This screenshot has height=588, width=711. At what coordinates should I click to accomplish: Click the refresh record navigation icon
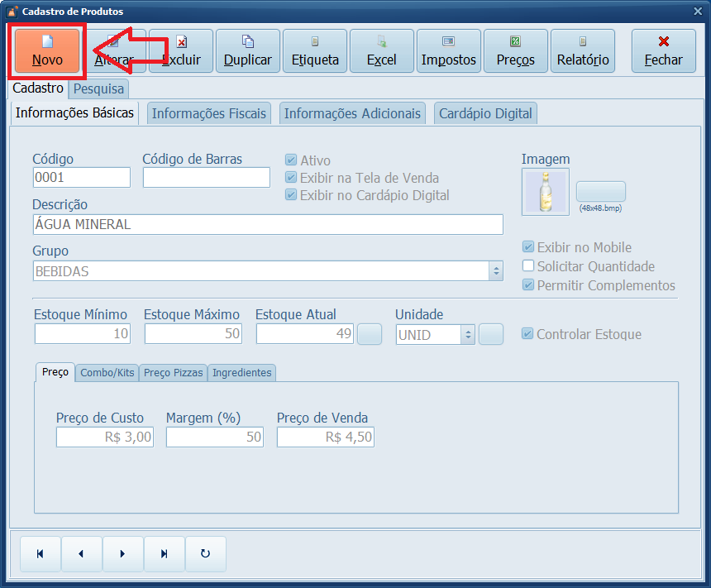(x=205, y=553)
